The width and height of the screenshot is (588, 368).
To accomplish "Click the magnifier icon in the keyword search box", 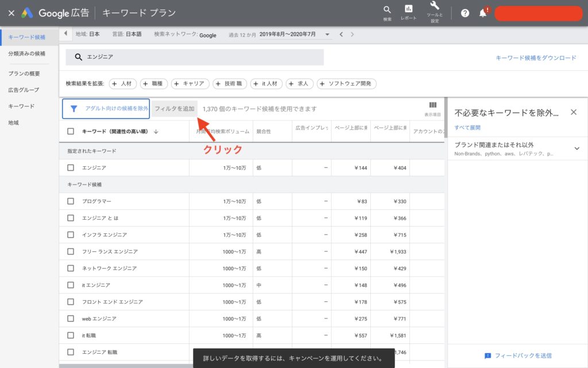I will point(78,57).
